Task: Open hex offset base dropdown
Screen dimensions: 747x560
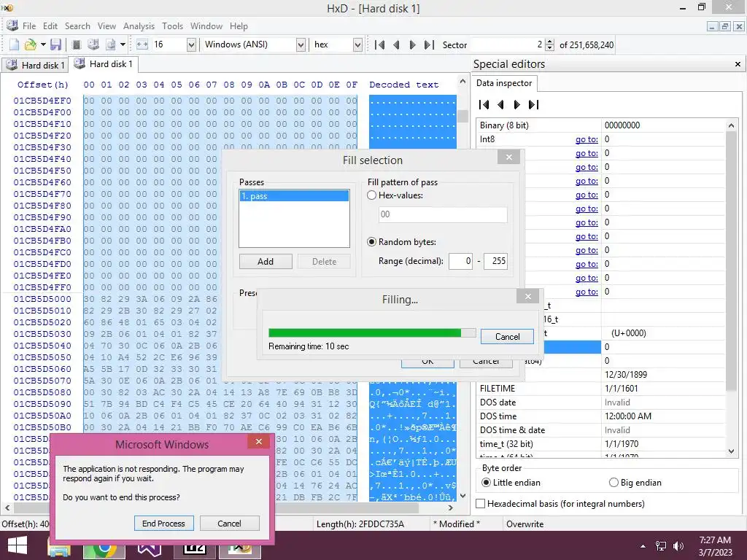Action: (x=357, y=44)
